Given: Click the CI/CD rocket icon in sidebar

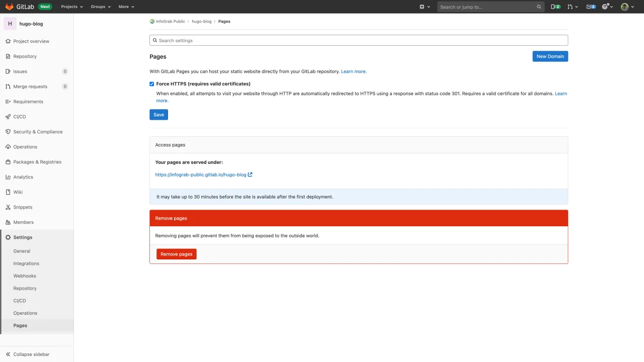Looking at the screenshot, I should 8,117.
